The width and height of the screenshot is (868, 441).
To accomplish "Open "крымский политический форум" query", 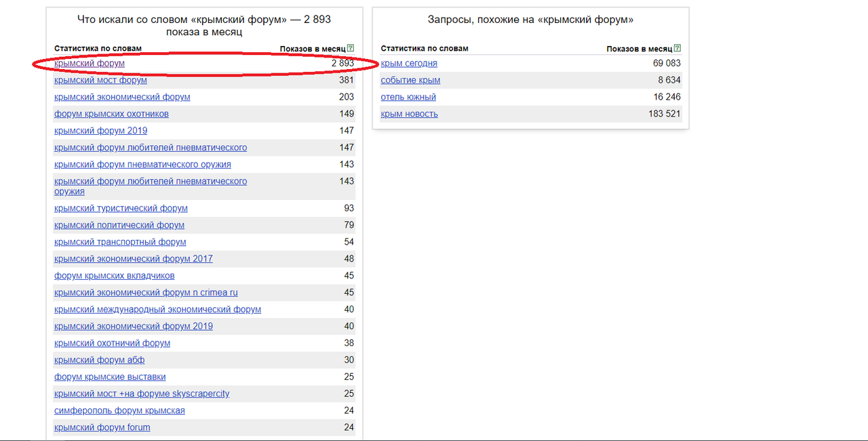I will tap(119, 225).
